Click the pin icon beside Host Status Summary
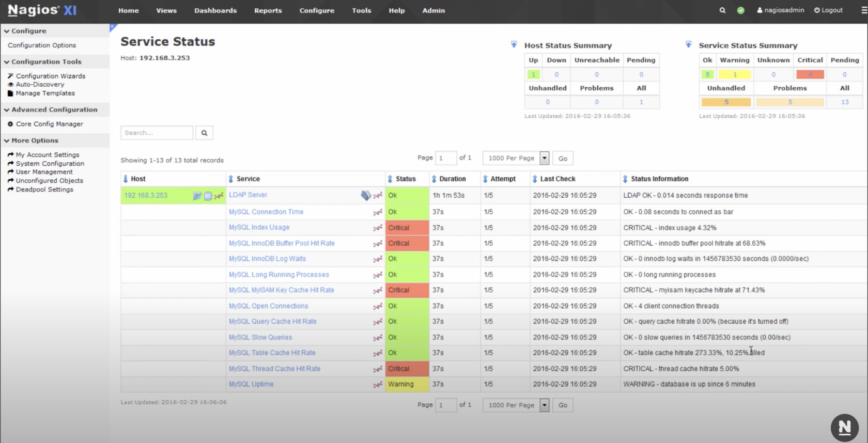868x443 pixels. point(514,45)
